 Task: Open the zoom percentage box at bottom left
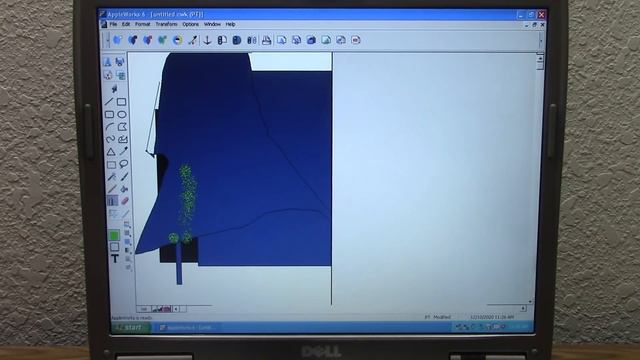tap(144, 309)
